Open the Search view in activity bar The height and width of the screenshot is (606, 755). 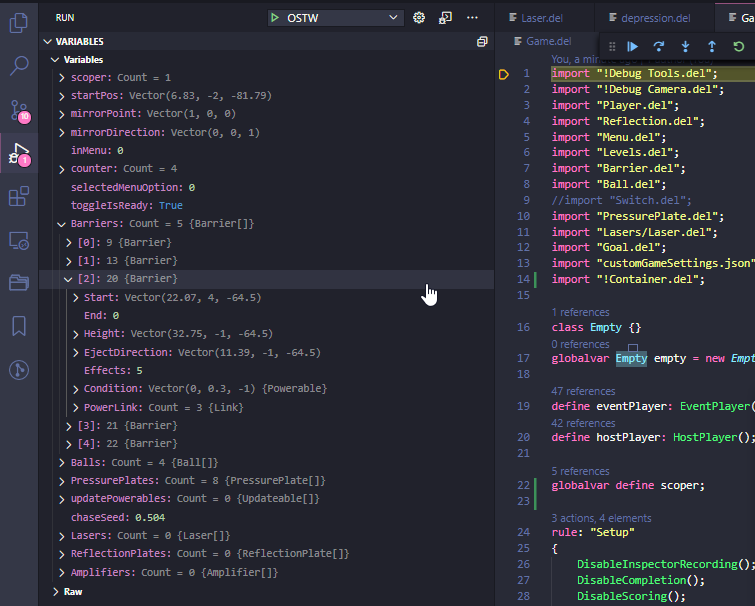pyautogui.click(x=19, y=66)
